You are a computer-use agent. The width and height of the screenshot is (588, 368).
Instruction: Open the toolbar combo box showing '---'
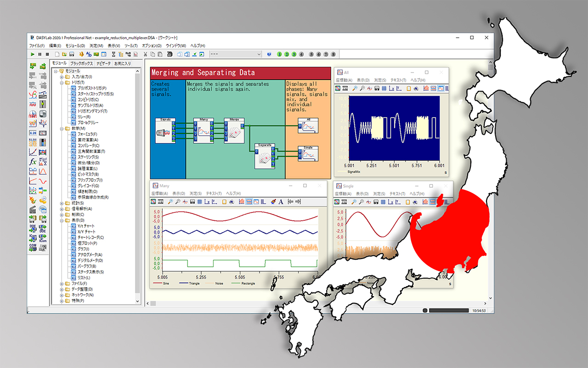pyautogui.click(x=235, y=54)
